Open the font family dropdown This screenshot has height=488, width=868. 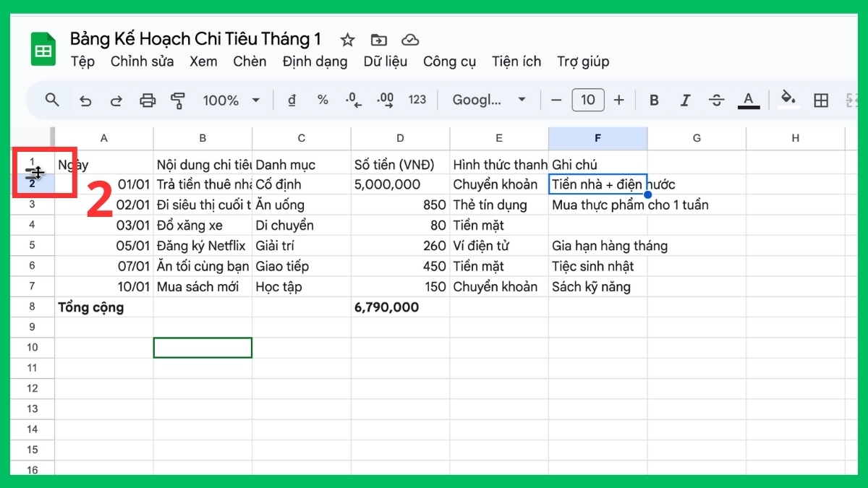(x=489, y=100)
